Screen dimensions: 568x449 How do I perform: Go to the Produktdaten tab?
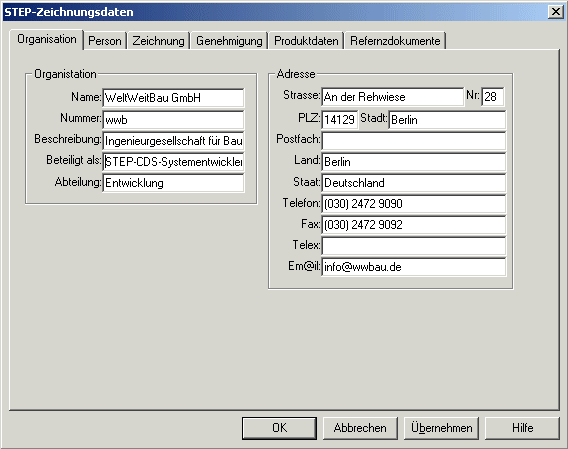[306, 41]
